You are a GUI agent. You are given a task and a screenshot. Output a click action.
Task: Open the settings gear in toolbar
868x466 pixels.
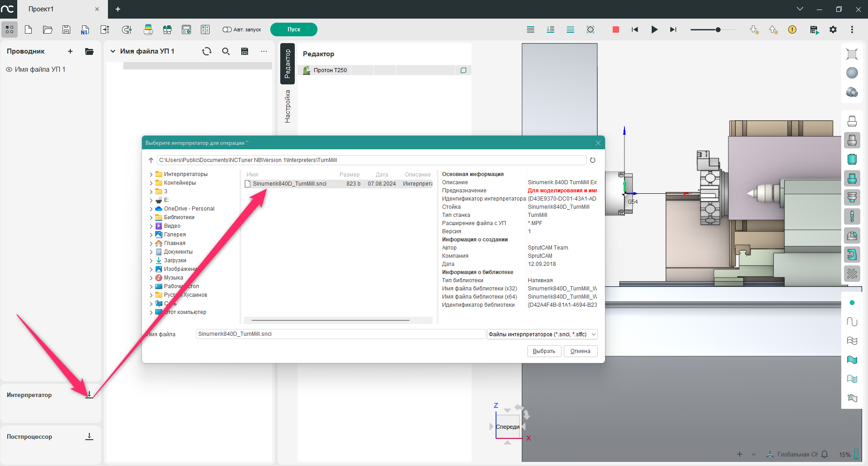[833, 29]
